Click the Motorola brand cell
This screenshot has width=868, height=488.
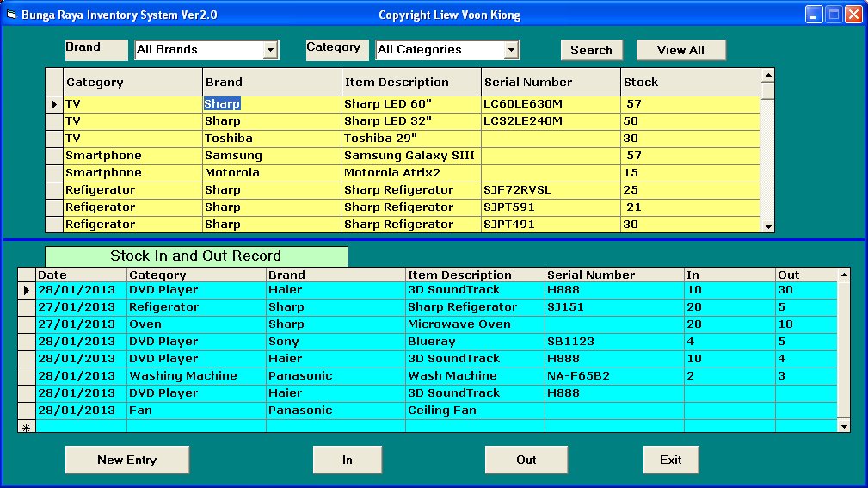pos(272,173)
